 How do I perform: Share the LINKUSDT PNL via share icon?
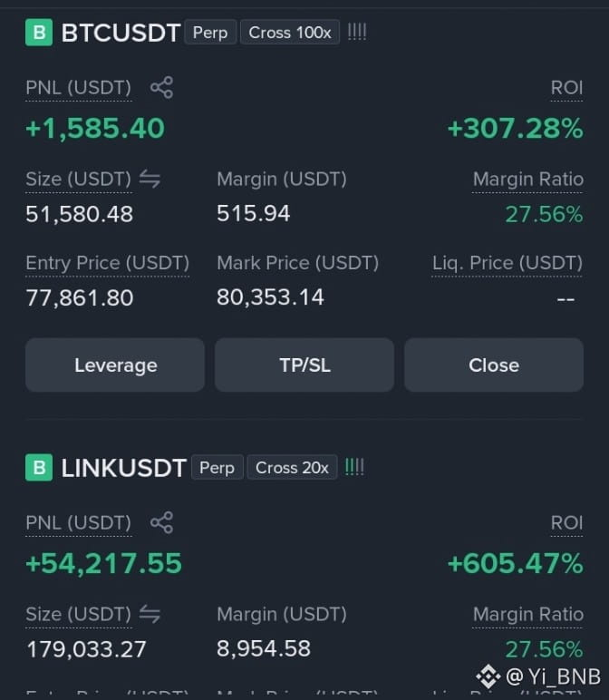[161, 522]
